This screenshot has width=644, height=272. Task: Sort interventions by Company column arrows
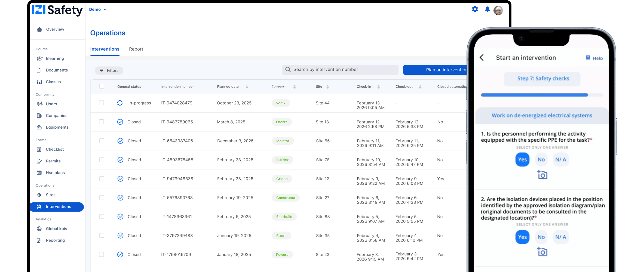point(294,87)
